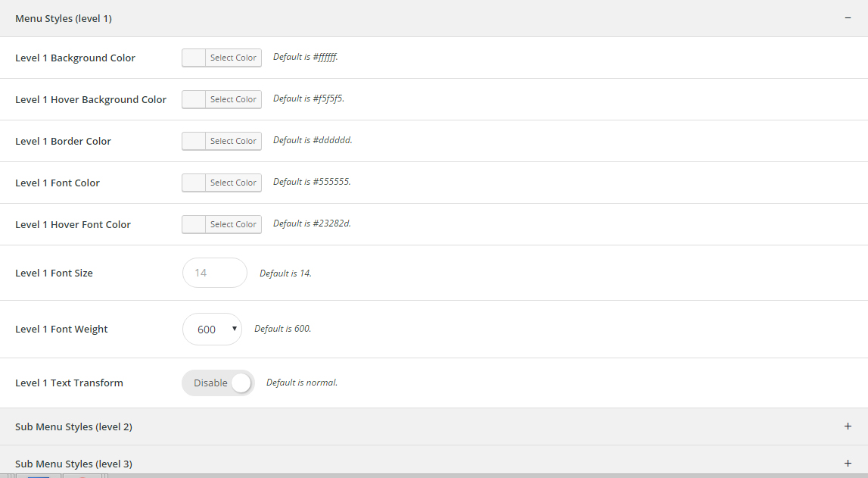Image resolution: width=868 pixels, height=478 pixels.
Task: Click the 'Level 1 Hover Background Color' label
Action: (x=91, y=100)
